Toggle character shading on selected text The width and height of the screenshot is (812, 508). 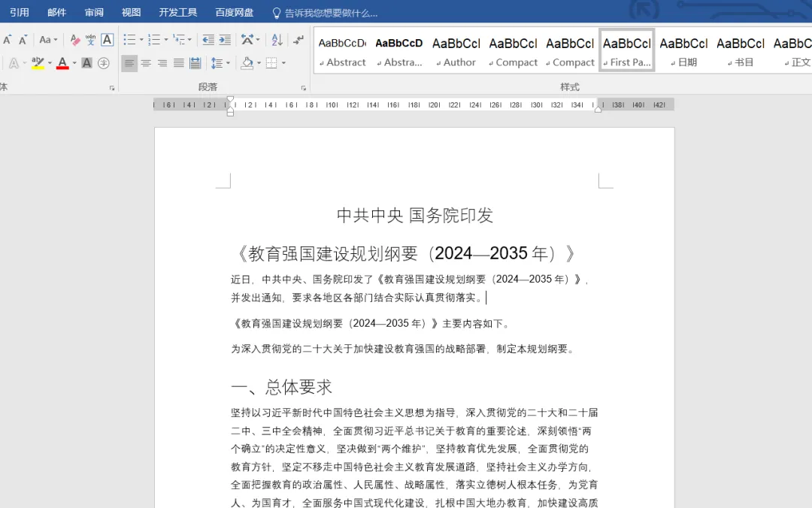click(x=87, y=63)
